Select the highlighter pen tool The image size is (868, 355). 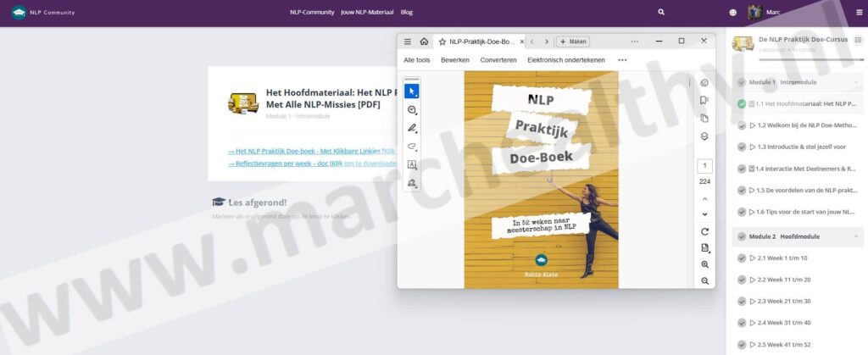[412, 128]
